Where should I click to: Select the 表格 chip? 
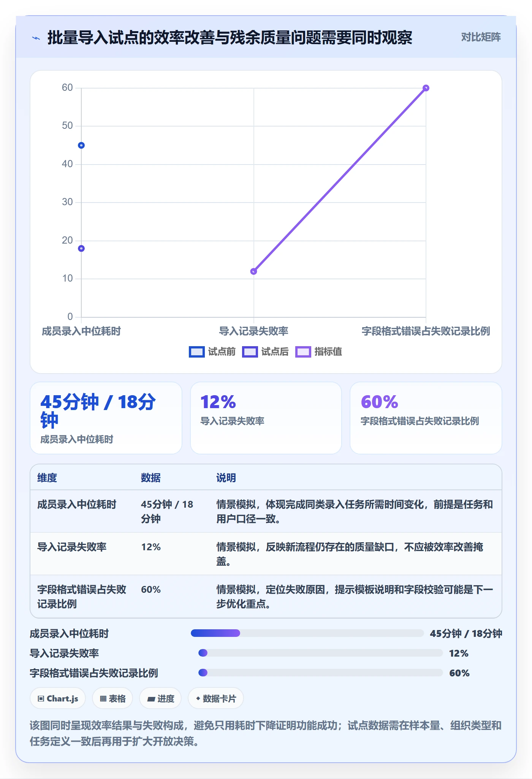click(x=112, y=698)
